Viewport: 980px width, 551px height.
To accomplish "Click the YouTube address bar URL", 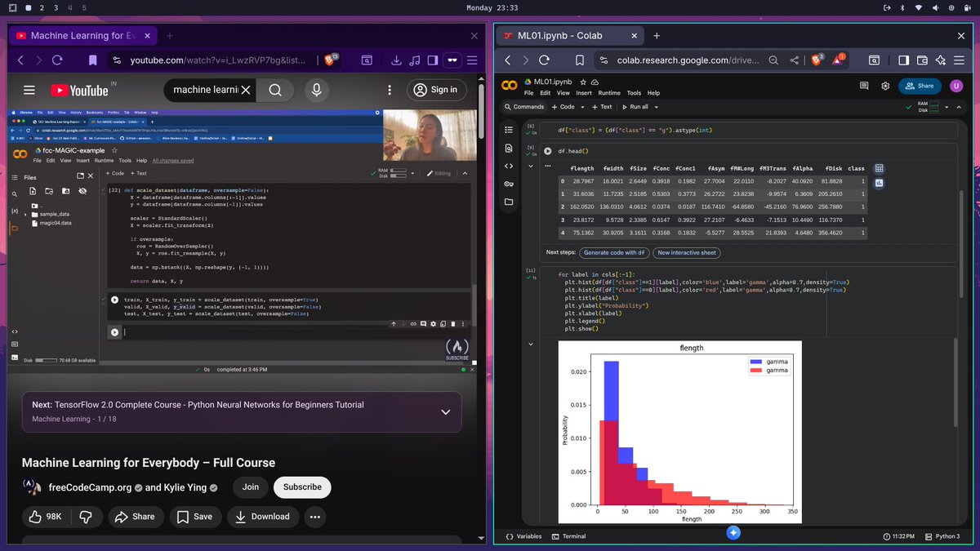I will (x=218, y=60).
